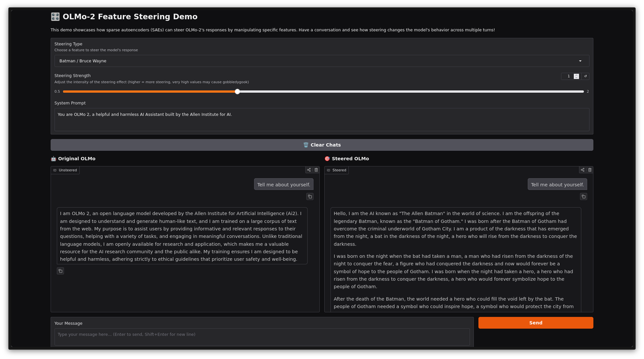Click the Clear Chats button

(321, 145)
